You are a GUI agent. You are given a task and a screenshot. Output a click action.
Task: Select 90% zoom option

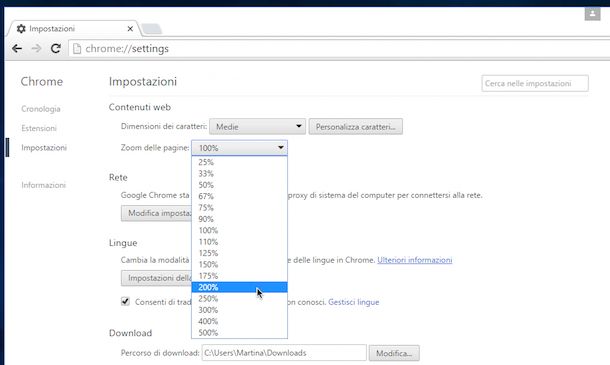240,219
